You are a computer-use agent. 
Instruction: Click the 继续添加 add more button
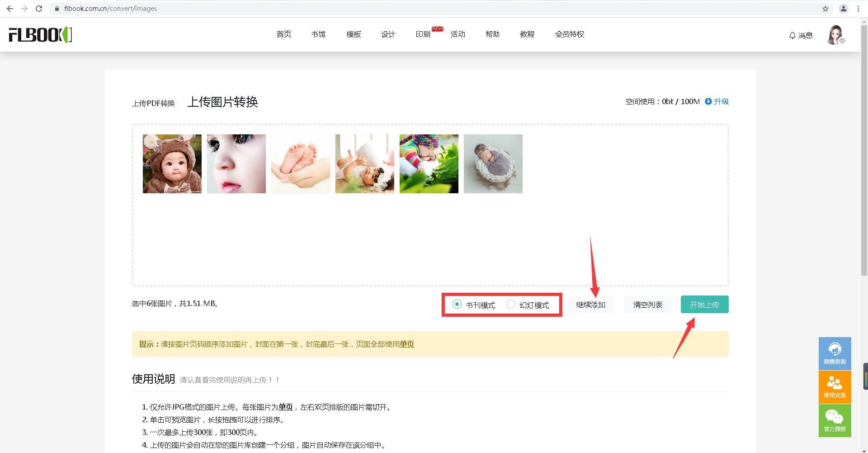click(x=590, y=304)
